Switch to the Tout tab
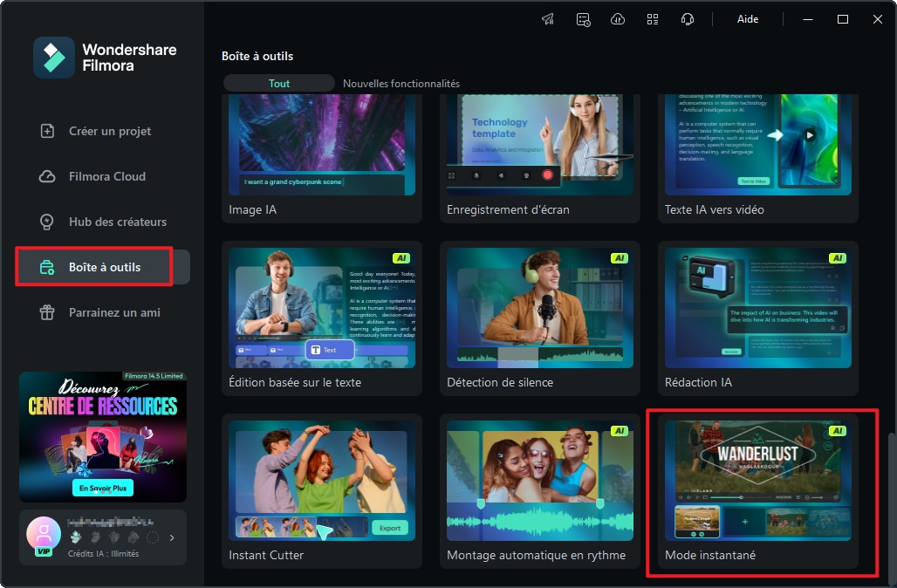The image size is (897, 588). click(x=279, y=84)
